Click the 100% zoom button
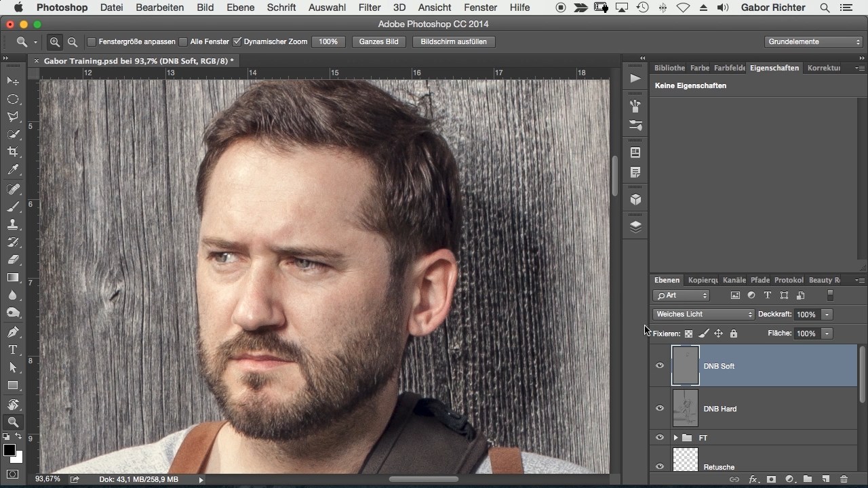The image size is (868, 488). (328, 41)
